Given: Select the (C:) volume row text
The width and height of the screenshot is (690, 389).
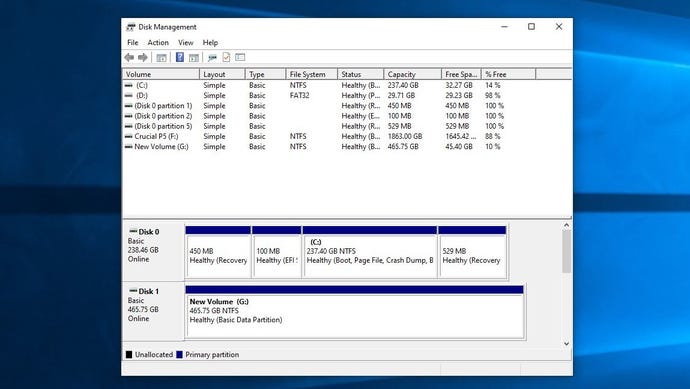Looking at the screenshot, I should [142, 85].
